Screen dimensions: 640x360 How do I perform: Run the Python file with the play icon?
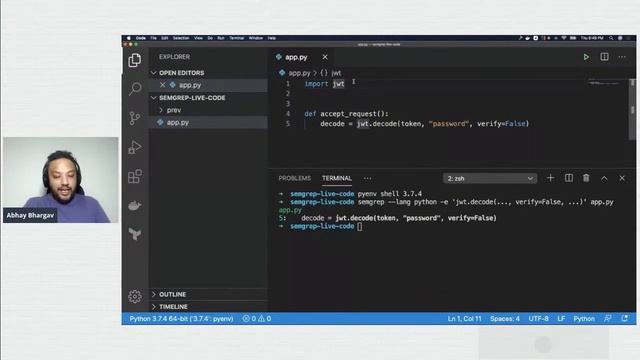coord(586,57)
